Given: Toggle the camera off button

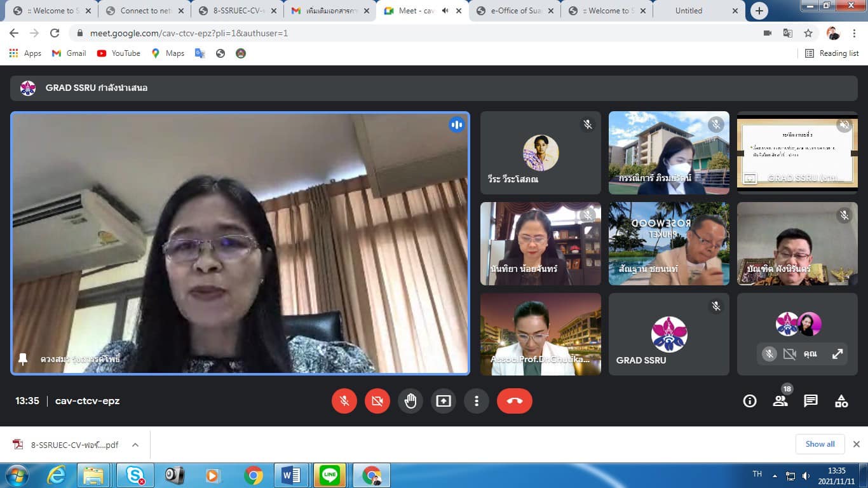Looking at the screenshot, I should [377, 401].
